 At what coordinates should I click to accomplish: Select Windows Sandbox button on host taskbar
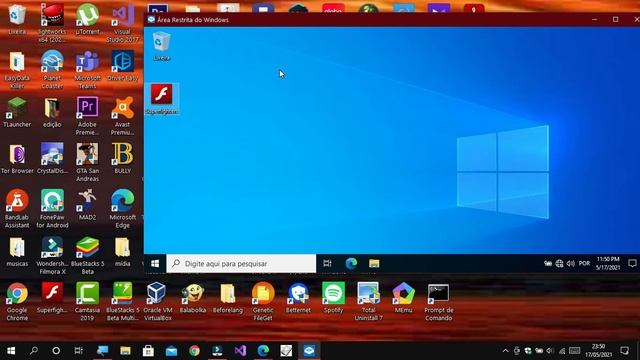(309, 351)
